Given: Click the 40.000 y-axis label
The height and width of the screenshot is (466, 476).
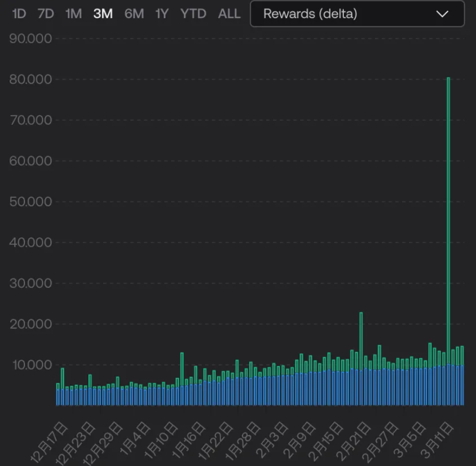Looking at the screenshot, I should point(30,243).
